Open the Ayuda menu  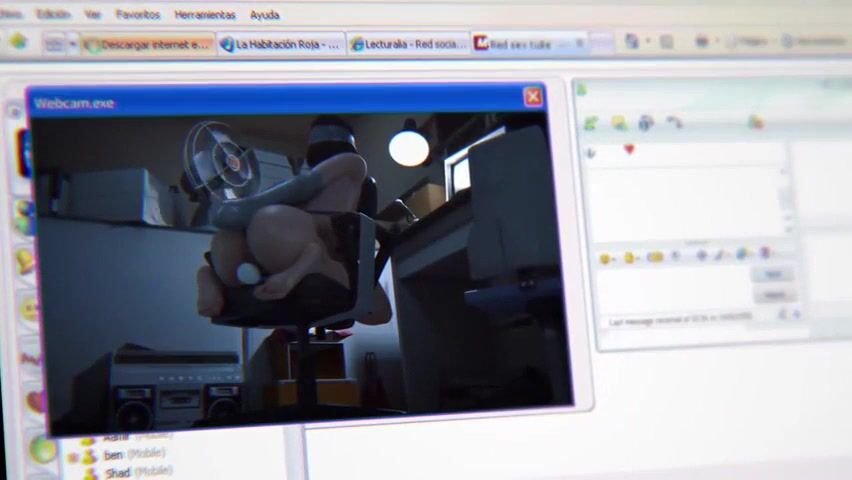pos(264,15)
